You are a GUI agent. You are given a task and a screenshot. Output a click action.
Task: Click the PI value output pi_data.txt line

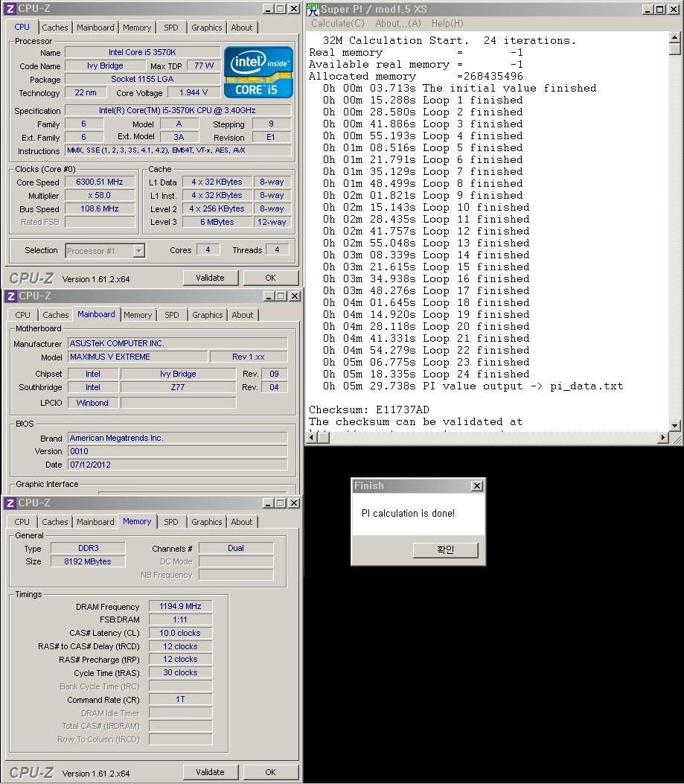coord(473,386)
